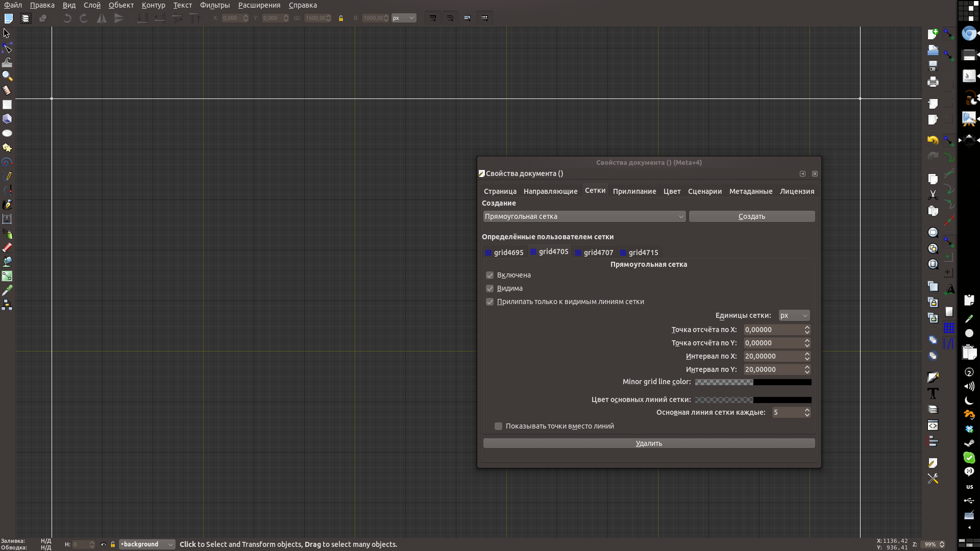Click the Основная линия сетки каждые stepper
Image resolution: width=980 pixels, height=551 pixels.
tap(807, 412)
